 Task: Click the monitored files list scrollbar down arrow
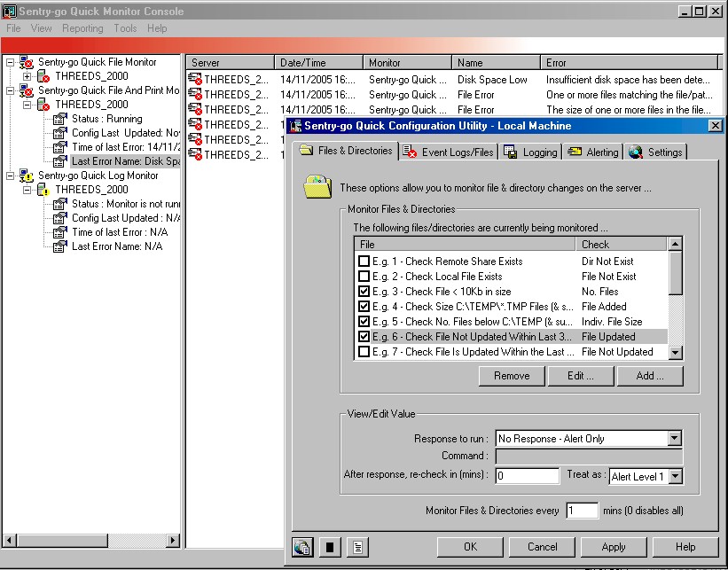(x=675, y=352)
